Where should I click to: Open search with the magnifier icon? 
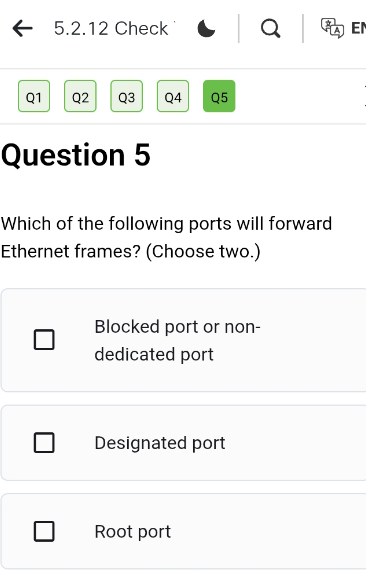[270, 29]
